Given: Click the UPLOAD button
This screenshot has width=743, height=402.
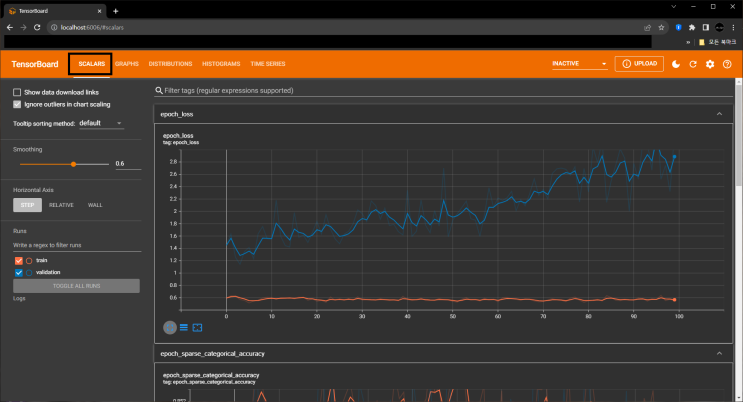Looking at the screenshot, I should click(639, 64).
